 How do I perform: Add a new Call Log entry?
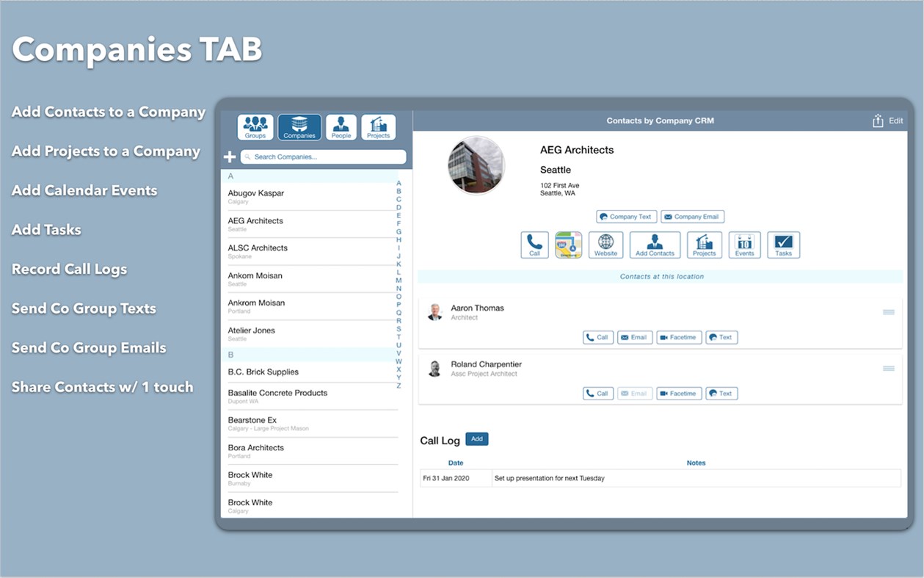point(477,438)
